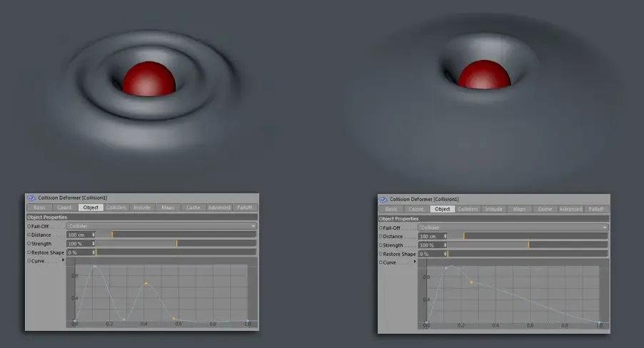Image resolution: width=644 pixels, height=348 pixels.
Task: Expand the Curve arrow in left panel
Action: 63,260
